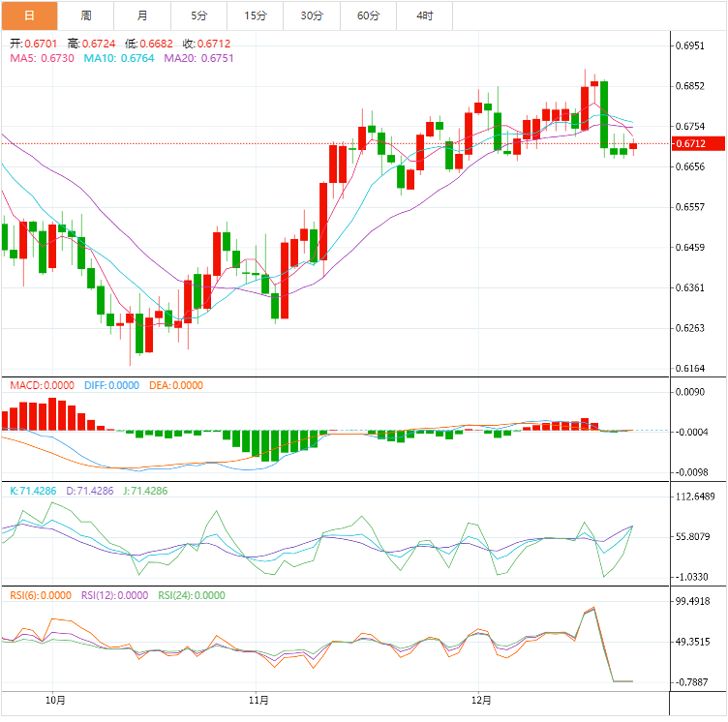Viewport: 728px width, 722px height.
Task: Select the 日 daily timeframe tab
Action: [x=29, y=15]
